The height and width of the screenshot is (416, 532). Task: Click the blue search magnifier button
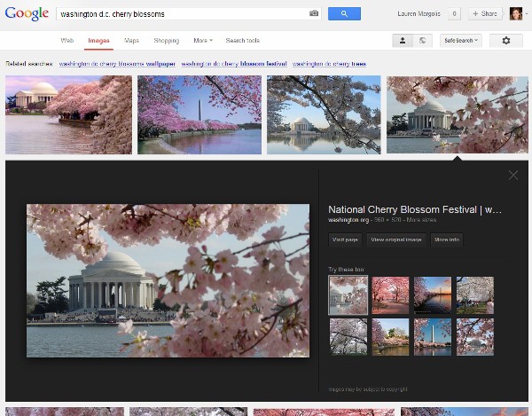344,13
